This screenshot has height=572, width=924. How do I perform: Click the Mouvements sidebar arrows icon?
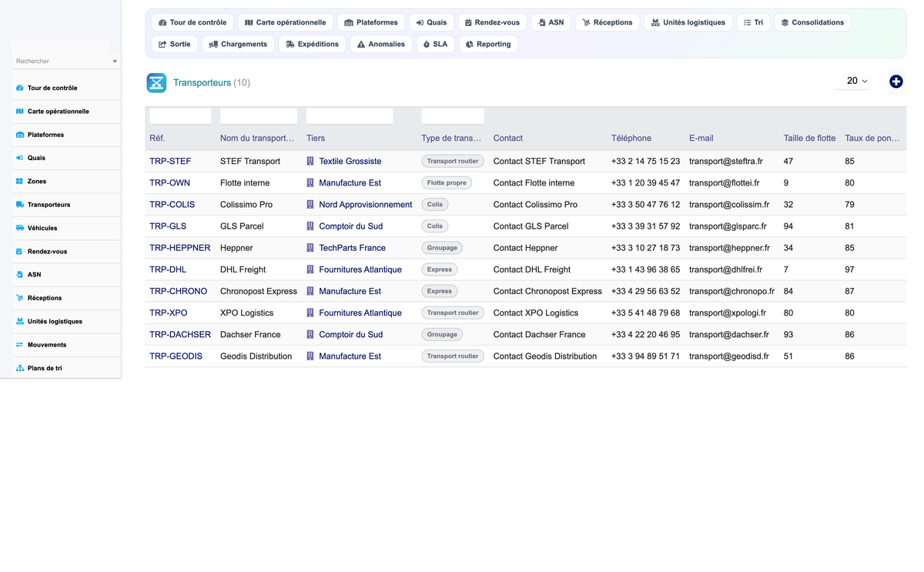coord(20,345)
